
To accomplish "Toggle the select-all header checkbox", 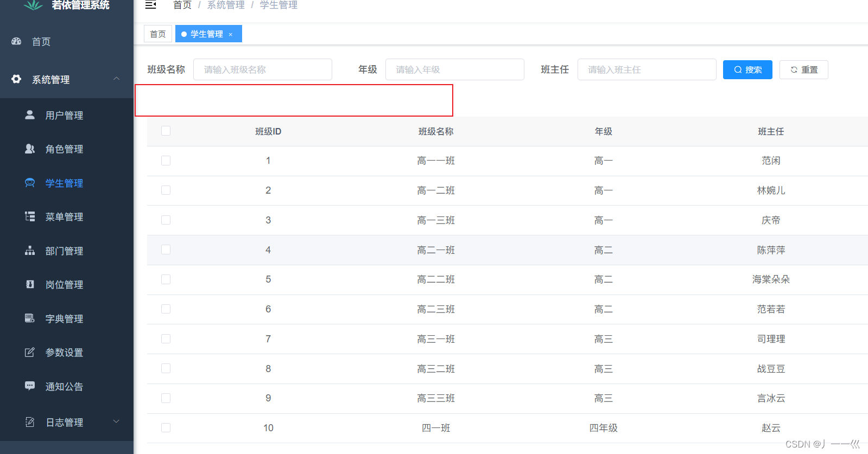I will pos(166,131).
